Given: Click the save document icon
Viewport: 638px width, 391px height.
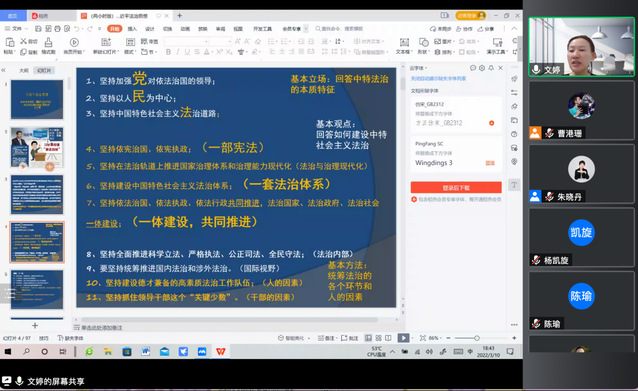Looking at the screenshot, I should 38,28.
